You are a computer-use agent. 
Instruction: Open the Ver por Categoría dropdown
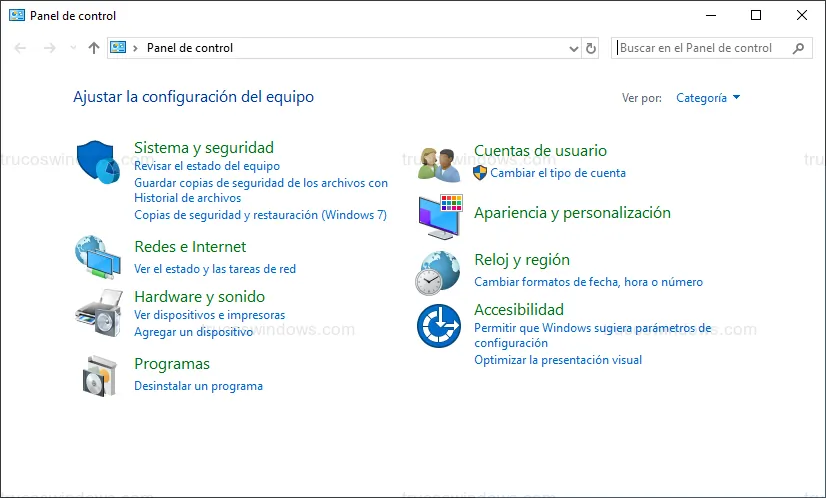708,98
